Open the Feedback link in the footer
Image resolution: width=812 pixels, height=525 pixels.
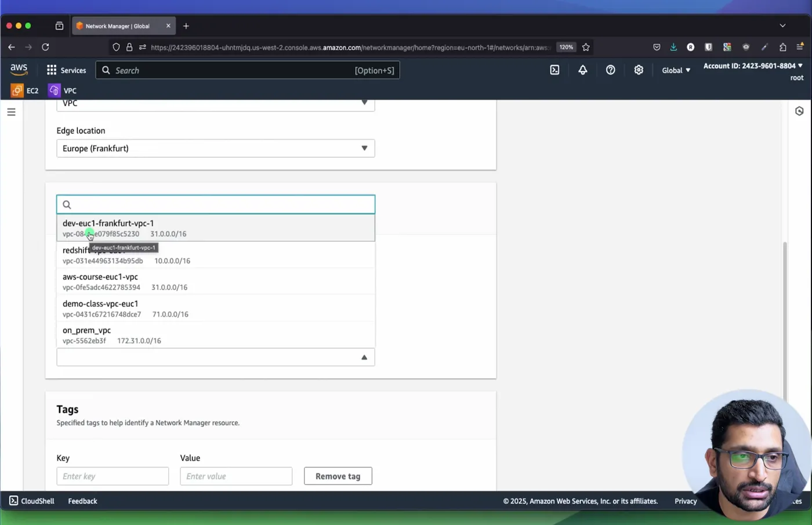(x=82, y=501)
